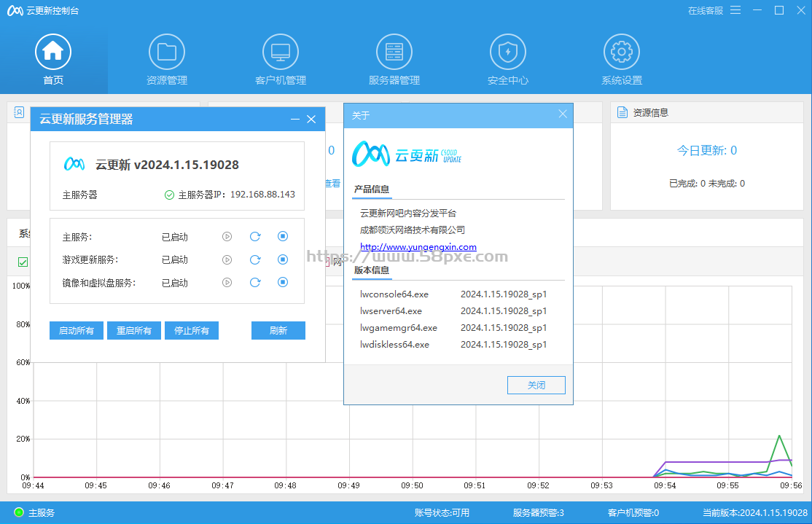Restart the 游戏更新服务 with its refresh icon
The image size is (812, 524).
tap(255, 259)
